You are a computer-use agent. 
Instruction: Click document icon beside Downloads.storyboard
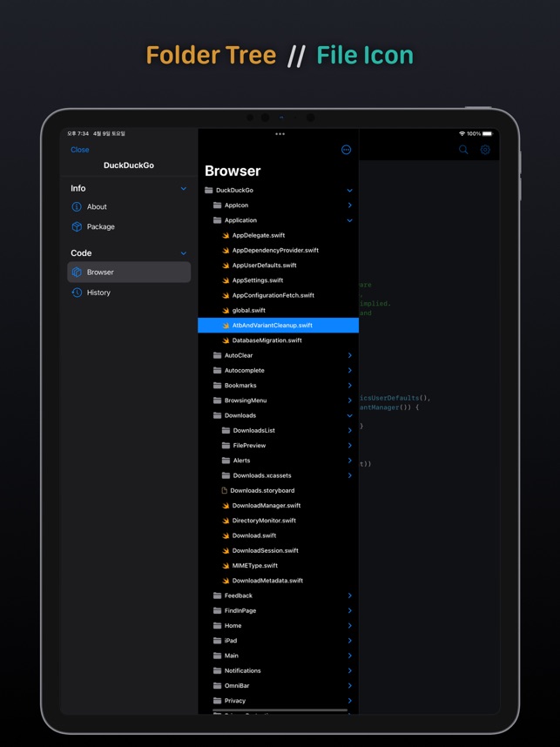click(x=225, y=490)
